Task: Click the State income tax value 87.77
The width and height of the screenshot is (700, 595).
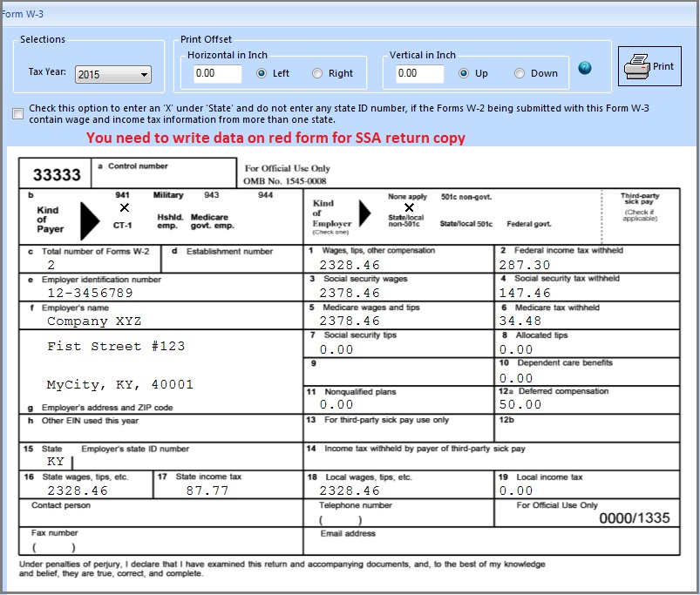Action: tap(207, 490)
